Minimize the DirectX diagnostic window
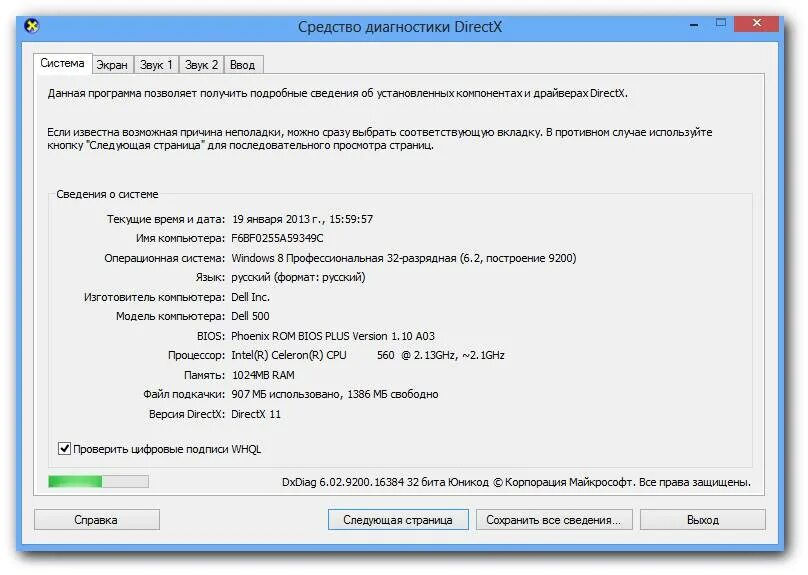The width and height of the screenshot is (808, 575). pyautogui.click(x=694, y=25)
